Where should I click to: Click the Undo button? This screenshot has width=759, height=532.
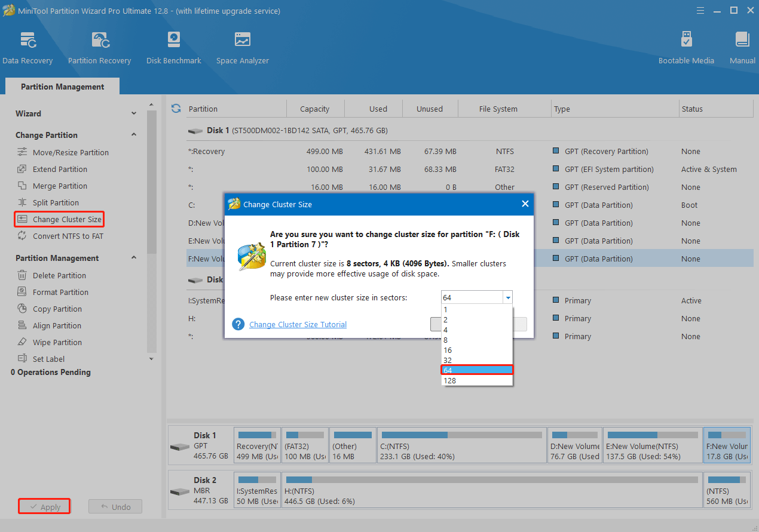[x=115, y=507]
